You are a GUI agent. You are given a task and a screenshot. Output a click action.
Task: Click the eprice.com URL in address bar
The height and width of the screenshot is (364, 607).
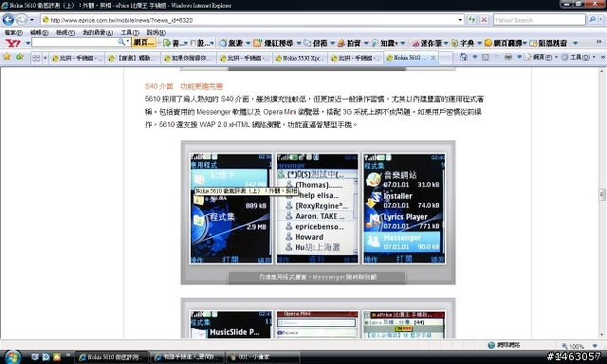121,20
